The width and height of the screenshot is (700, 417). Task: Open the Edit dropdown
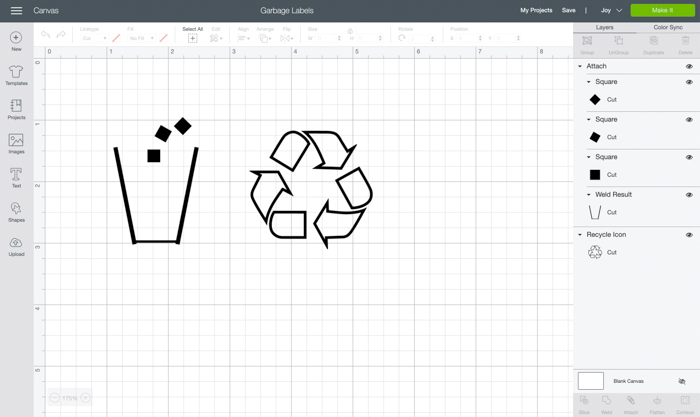216,38
